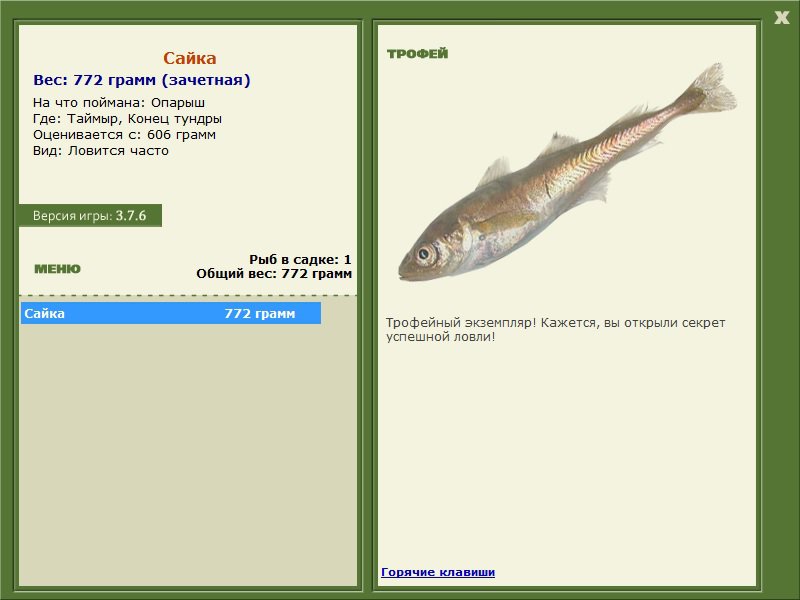Click the На что поймана: Опарыш line

(119, 102)
